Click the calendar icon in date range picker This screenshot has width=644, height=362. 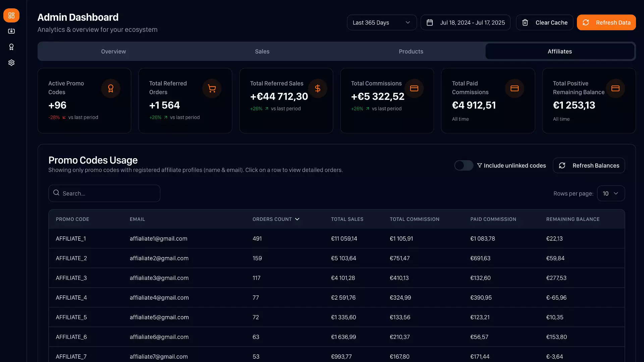pos(430,22)
